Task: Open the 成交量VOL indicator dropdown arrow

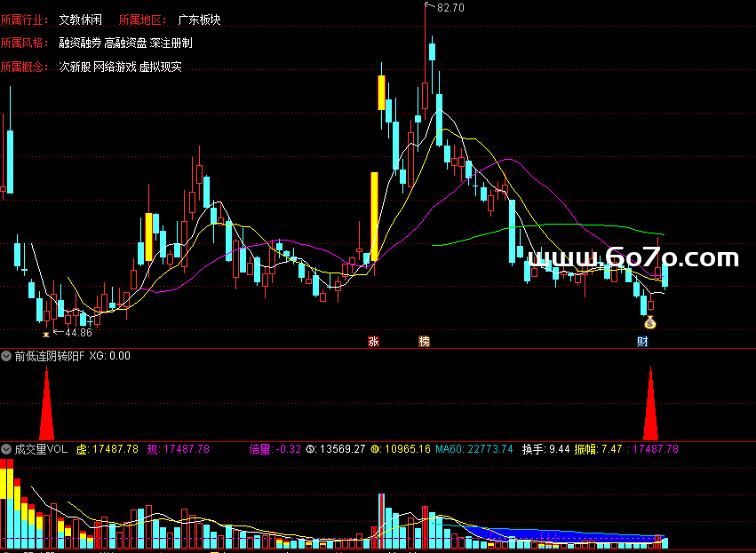Action: pyautogui.click(x=7, y=449)
